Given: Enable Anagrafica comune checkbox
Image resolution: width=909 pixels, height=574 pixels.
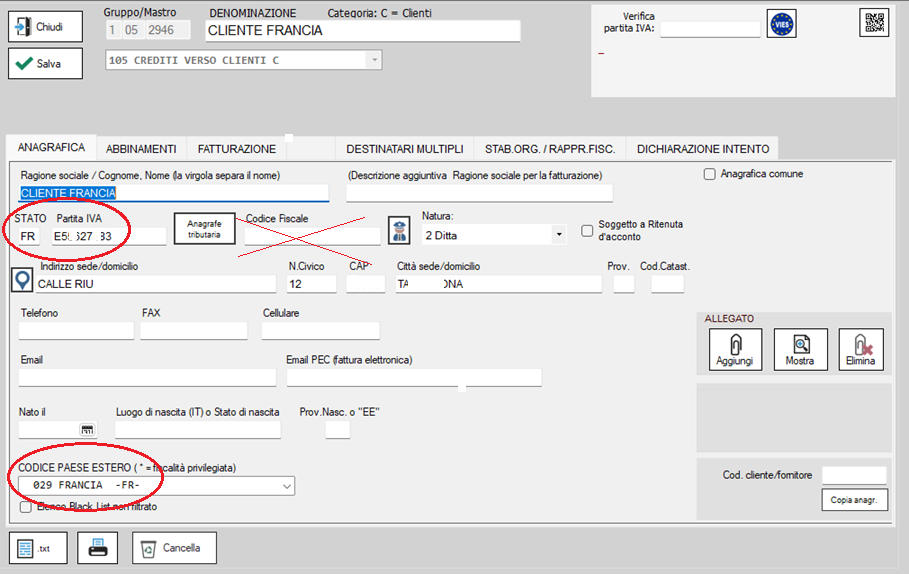Looking at the screenshot, I should 710,174.
